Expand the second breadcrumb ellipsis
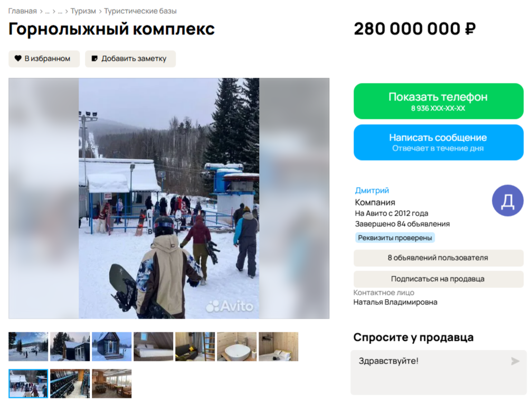Image resolution: width=532 pixels, height=400 pixels. click(60, 11)
